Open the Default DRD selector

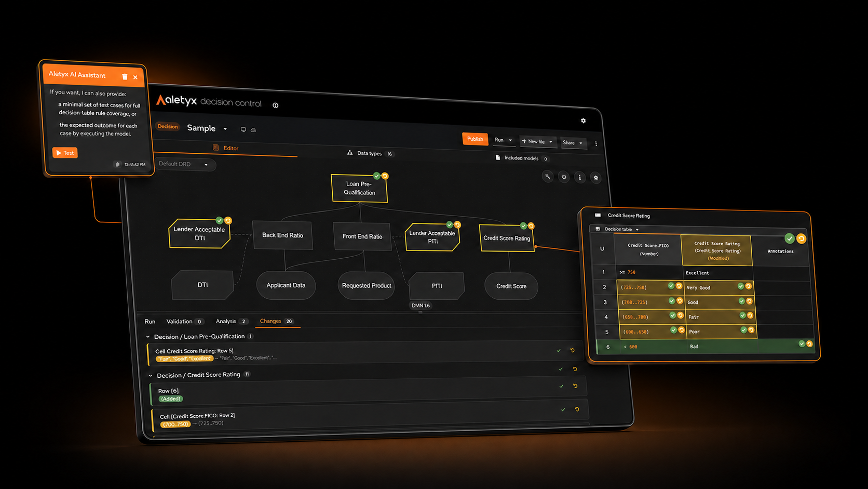pyautogui.click(x=185, y=164)
